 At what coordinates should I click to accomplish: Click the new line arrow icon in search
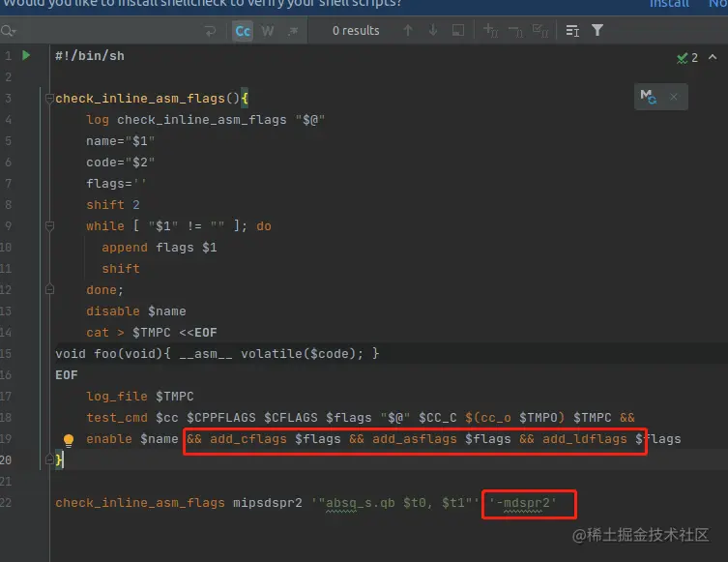tap(211, 31)
